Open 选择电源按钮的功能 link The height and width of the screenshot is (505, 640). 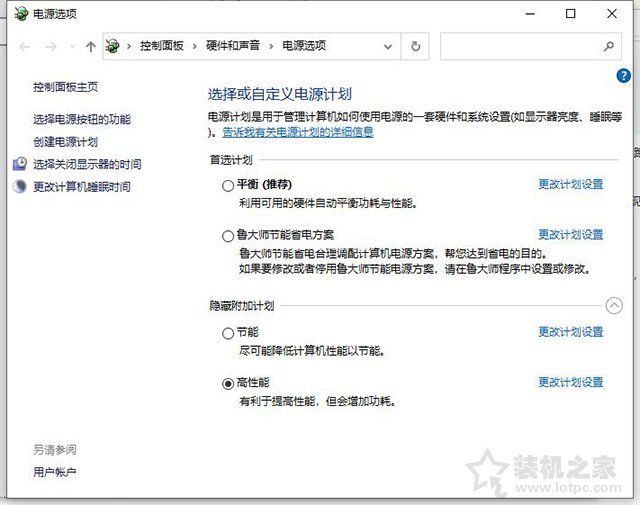(x=82, y=119)
